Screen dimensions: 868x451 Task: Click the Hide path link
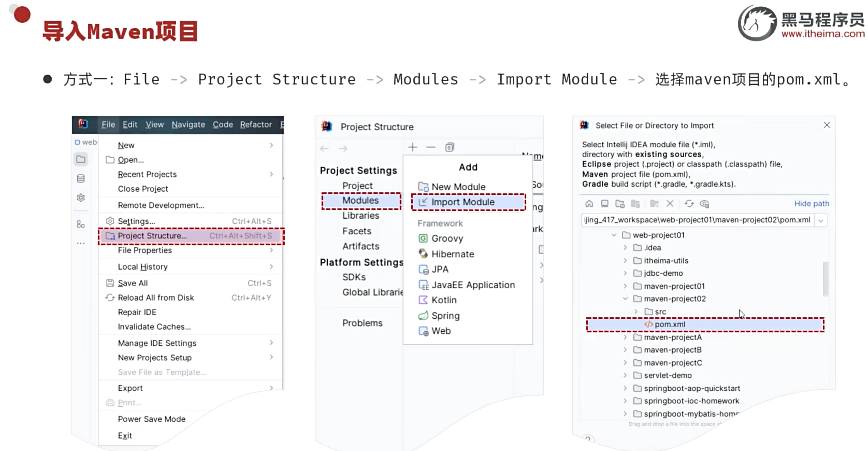(x=812, y=204)
